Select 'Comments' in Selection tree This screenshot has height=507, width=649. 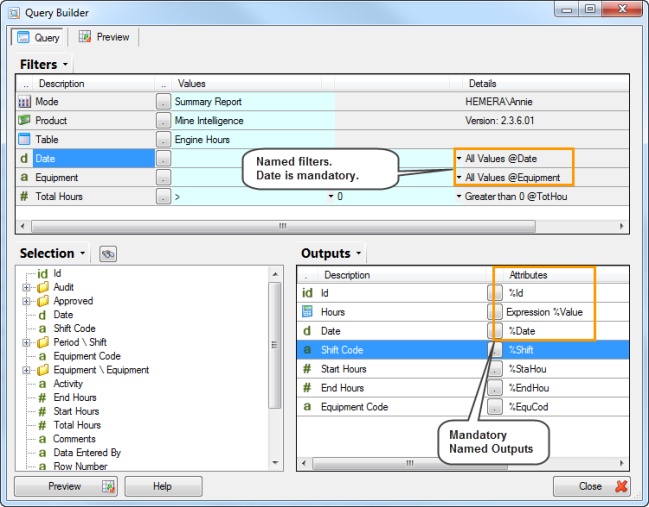click(x=75, y=439)
